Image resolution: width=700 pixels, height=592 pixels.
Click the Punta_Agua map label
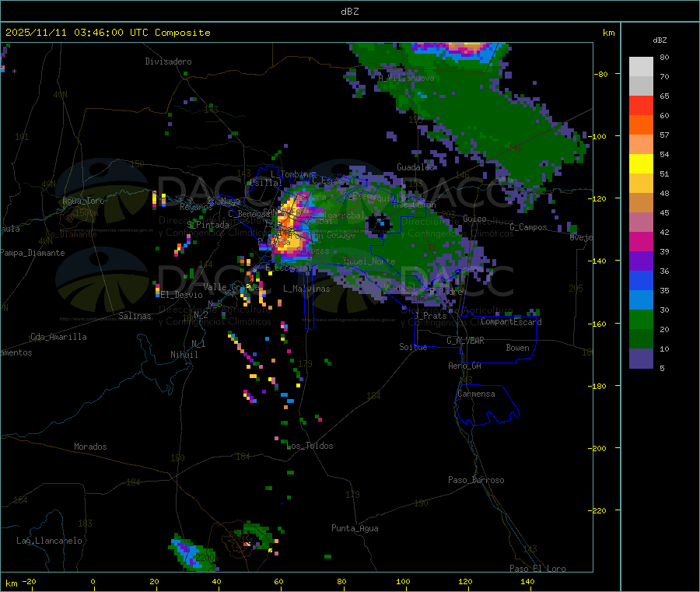pyautogui.click(x=355, y=528)
